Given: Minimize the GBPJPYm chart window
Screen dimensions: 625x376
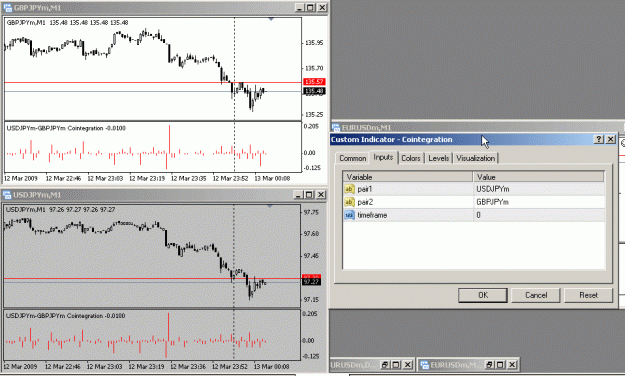Looking at the screenshot, I should [300, 8].
